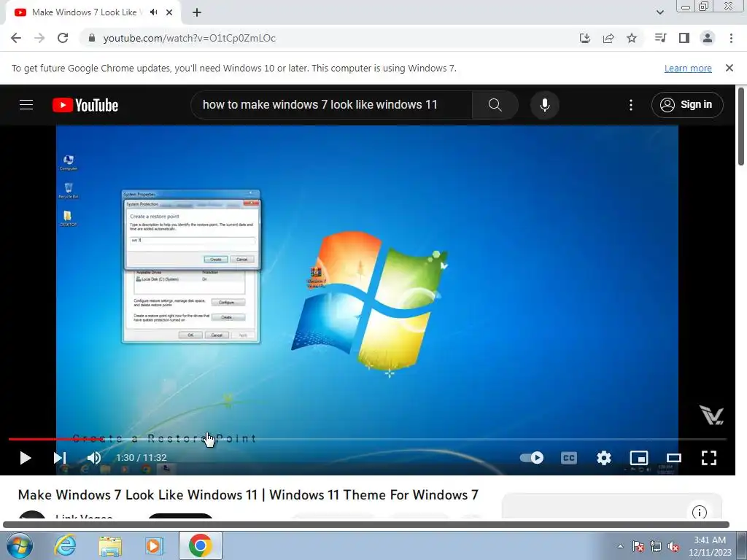This screenshot has height=560, width=747.
Task: Enter full screen mode
Action: pyautogui.click(x=709, y=458)
